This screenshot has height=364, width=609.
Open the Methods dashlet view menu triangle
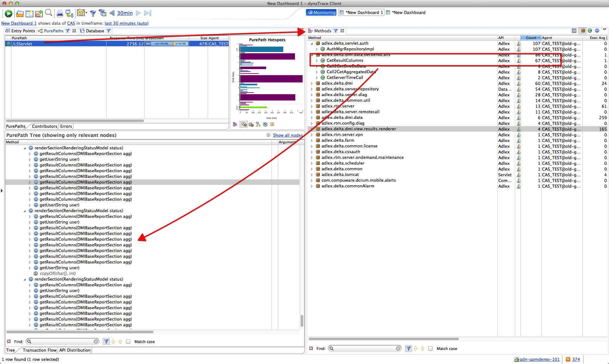605,29
